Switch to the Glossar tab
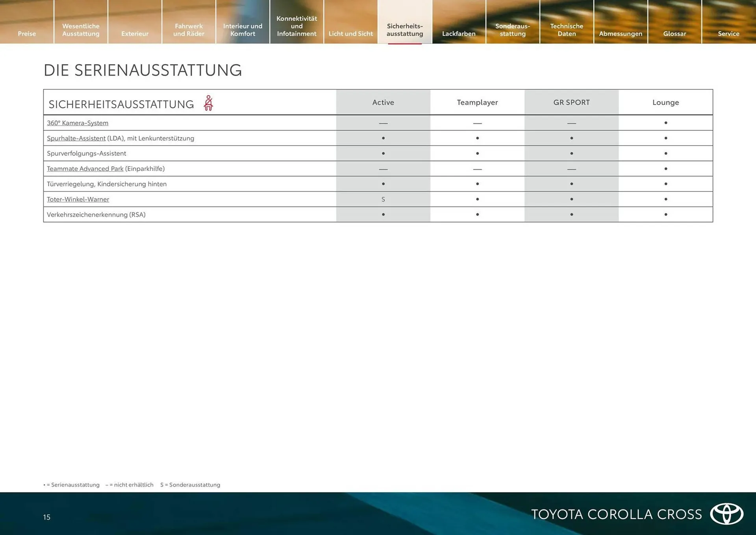 point(674,33)
